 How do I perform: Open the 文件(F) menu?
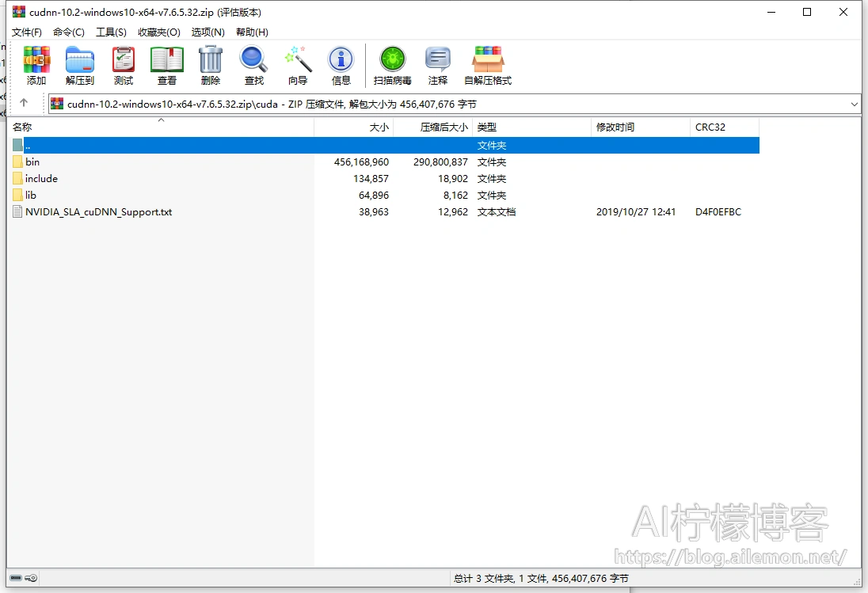coord(27,32)
